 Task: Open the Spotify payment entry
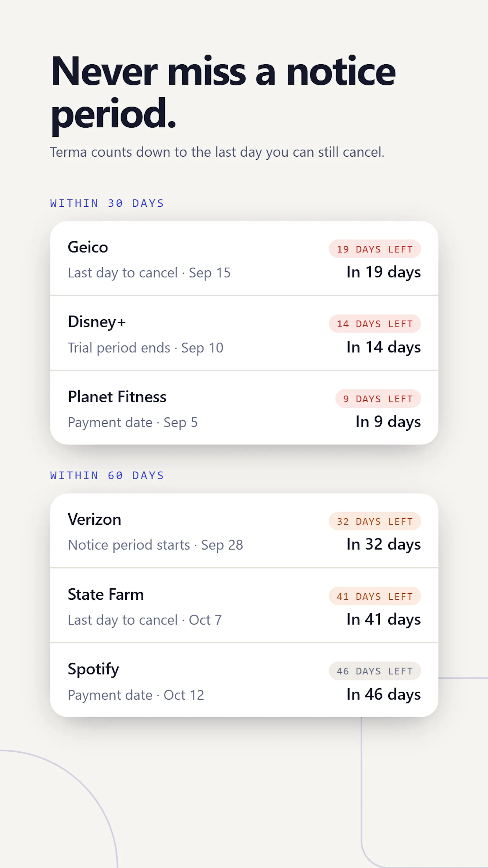[x=244, y=680]
